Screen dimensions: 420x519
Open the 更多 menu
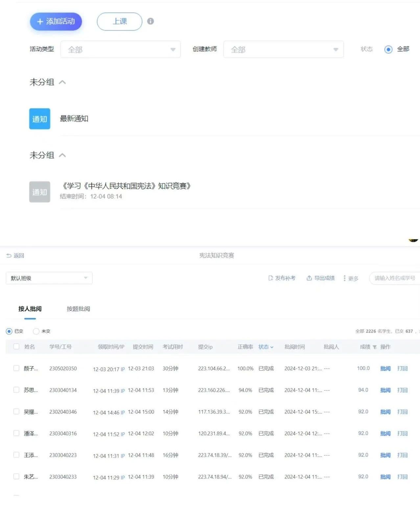(351, 278)
